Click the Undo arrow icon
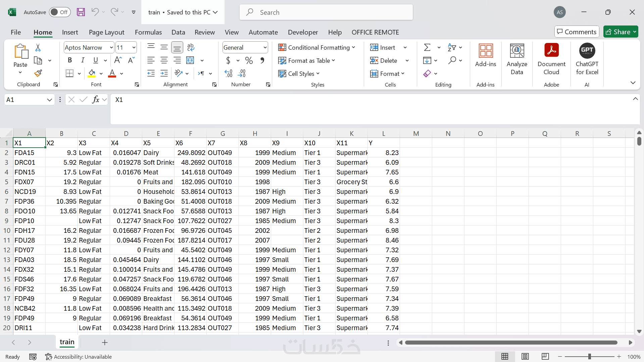644x362 pixels. [x=95, y=12]
